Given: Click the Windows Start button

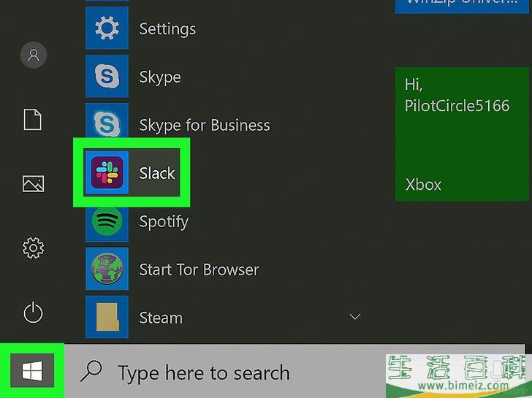Looking at the screenshot, I should coord(32,370).
